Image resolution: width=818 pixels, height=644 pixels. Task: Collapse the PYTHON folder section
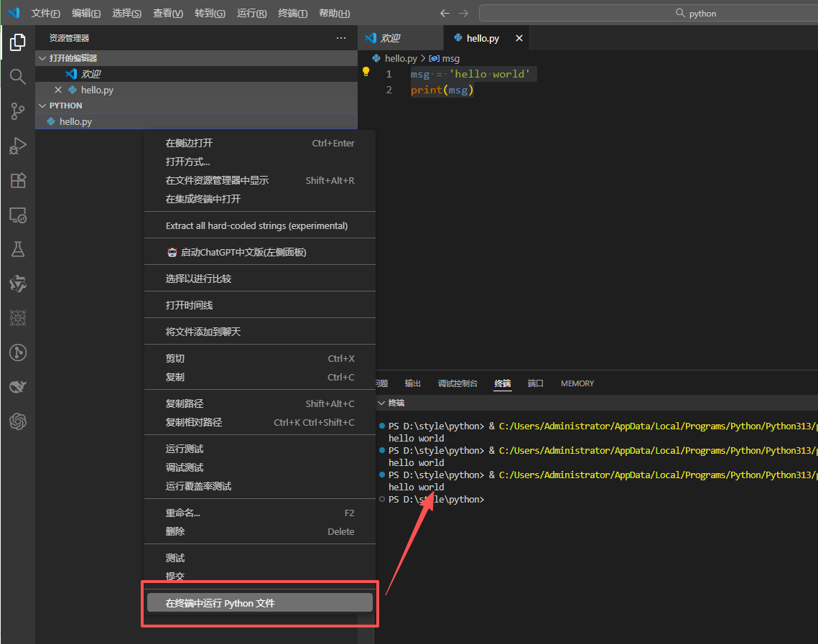42,106
